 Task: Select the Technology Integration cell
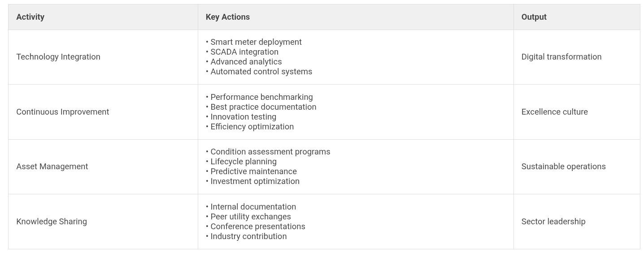58,57
